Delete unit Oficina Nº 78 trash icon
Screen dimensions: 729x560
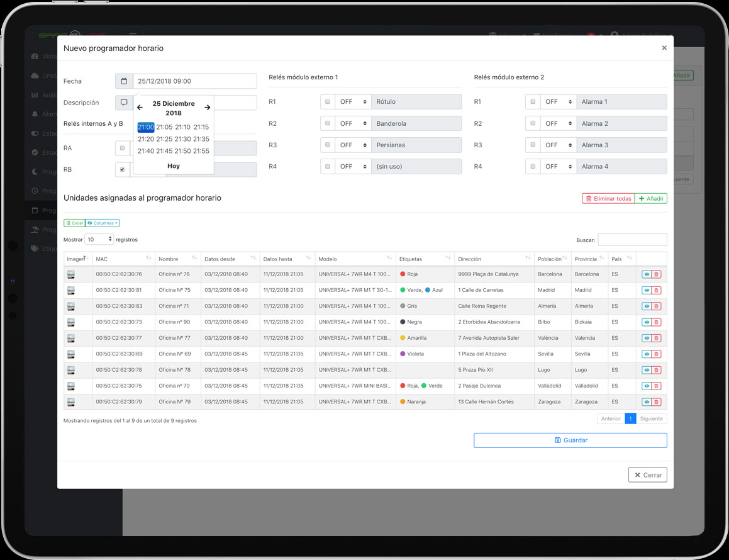pos(656,370)
